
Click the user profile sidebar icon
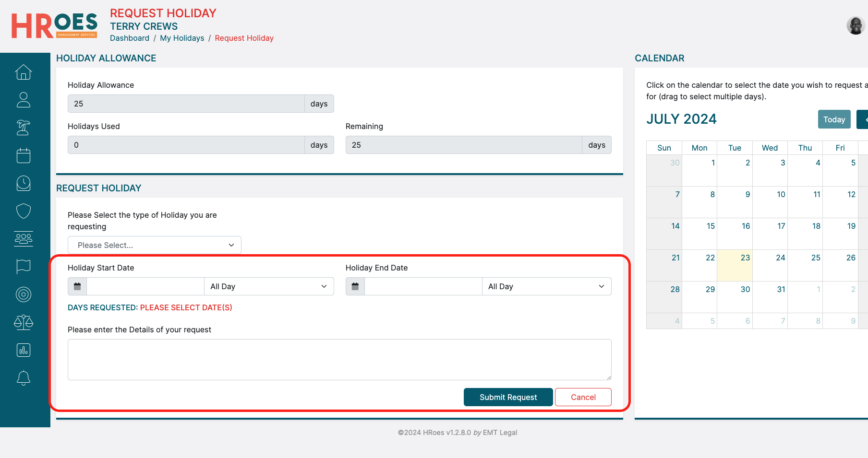pos(24,100)
